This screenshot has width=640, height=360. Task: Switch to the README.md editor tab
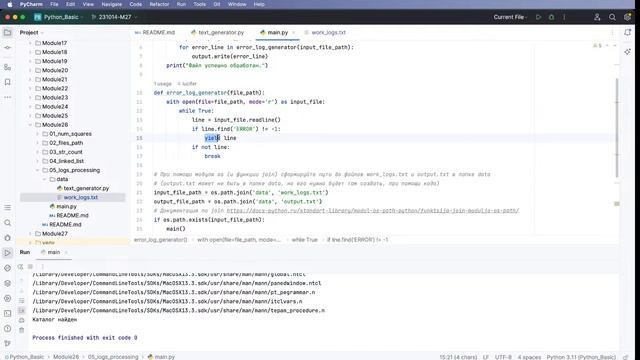[x=155, y=33]
